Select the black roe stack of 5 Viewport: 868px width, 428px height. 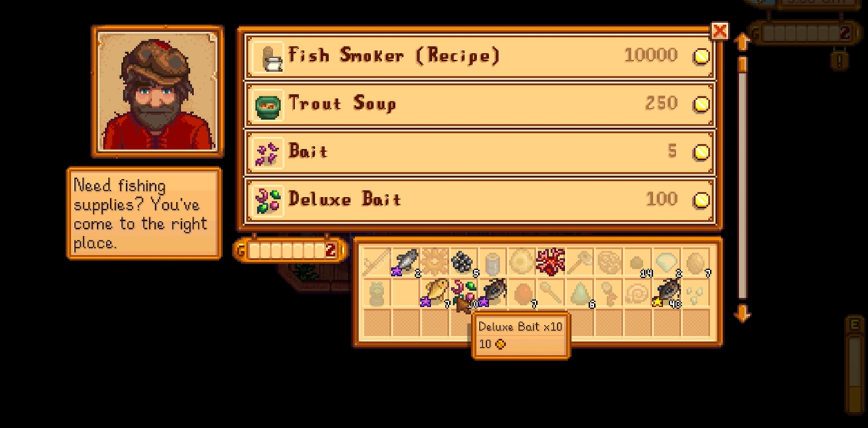(x=463, y=263)
